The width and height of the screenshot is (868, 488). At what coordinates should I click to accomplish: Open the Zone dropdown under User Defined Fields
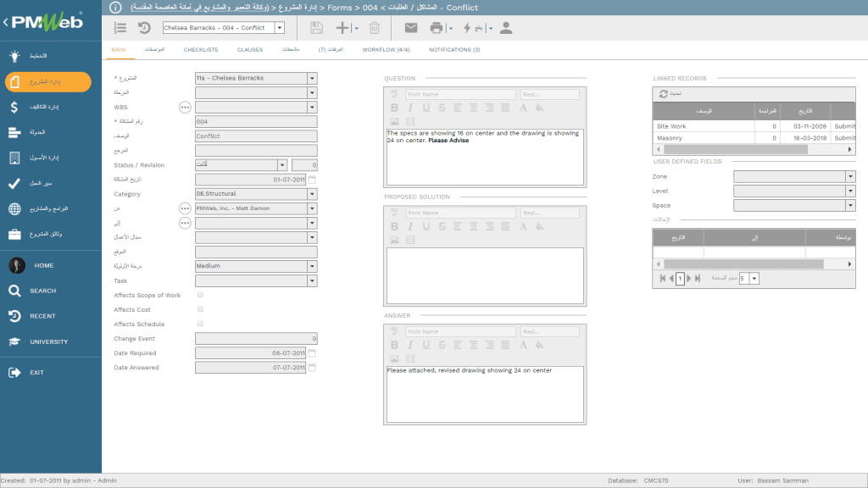coord(850,176)
